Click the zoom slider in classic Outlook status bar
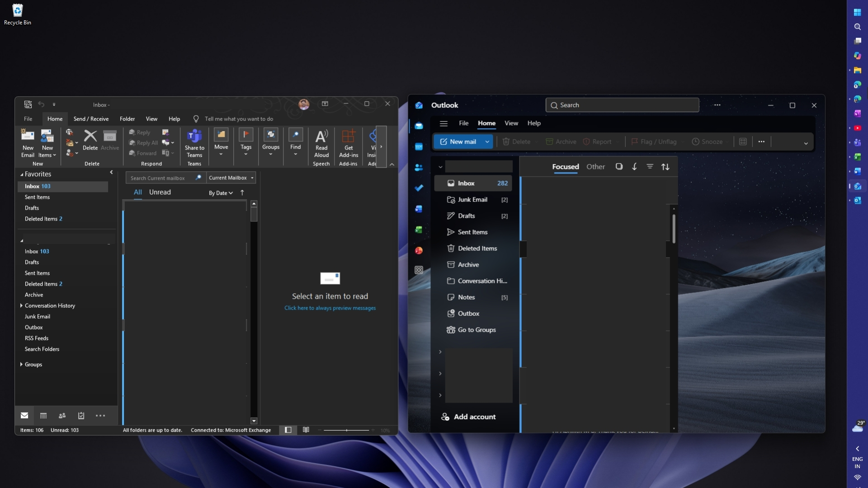This screenshot has height=488, width=868. [347, 430]
